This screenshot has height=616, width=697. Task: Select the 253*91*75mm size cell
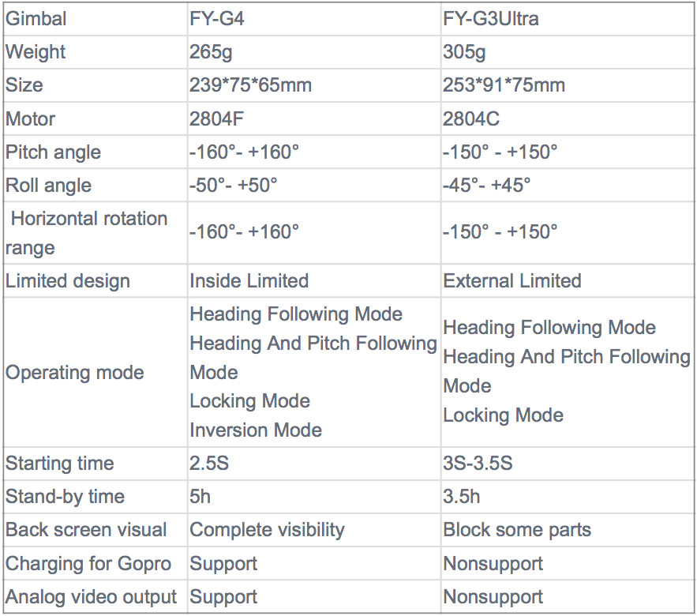(504, 85)
